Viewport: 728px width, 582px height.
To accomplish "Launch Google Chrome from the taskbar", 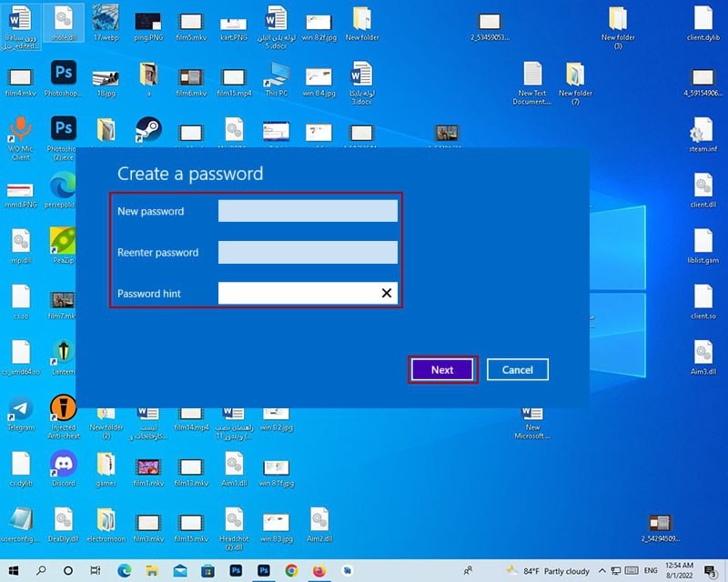I will tap(291, 570).
